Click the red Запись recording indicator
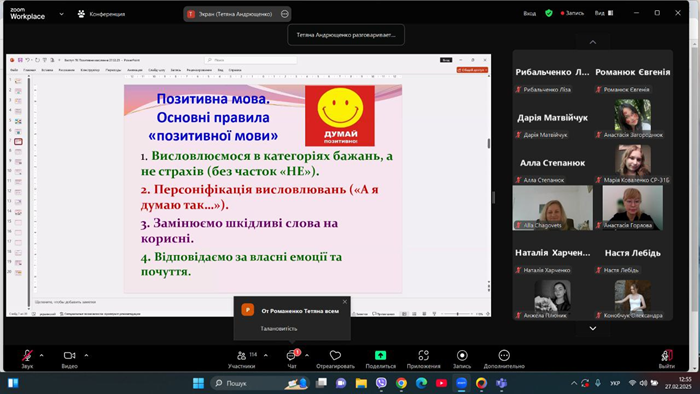 click(572, 13)
